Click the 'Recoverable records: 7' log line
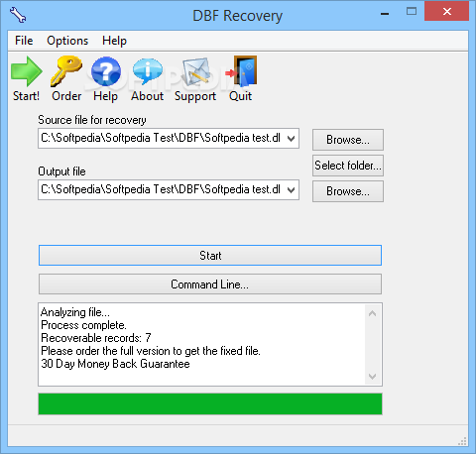Screen dimensions: 476x454 pyautogui.click(x=96, y=338)
